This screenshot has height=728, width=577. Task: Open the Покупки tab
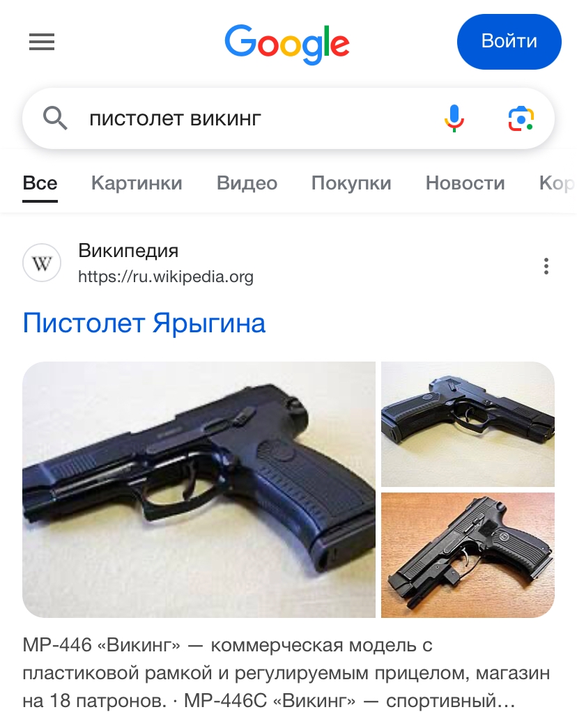pos(351,183)
